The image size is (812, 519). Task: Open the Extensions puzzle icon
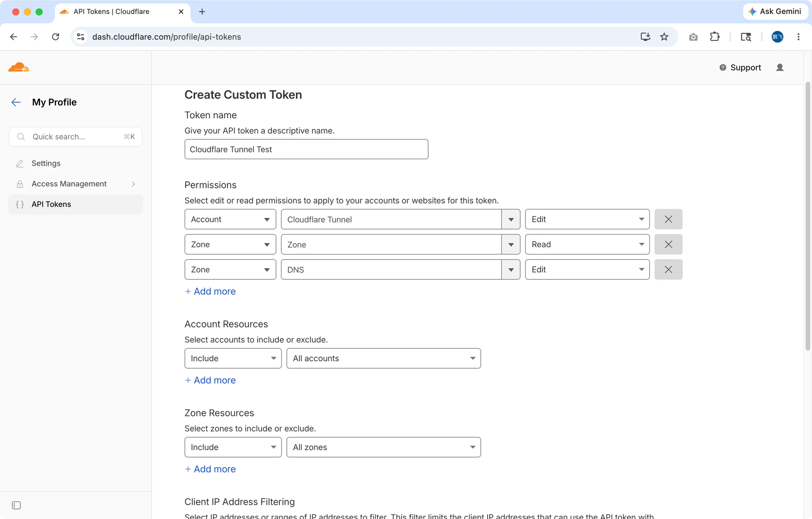[714, 37]
